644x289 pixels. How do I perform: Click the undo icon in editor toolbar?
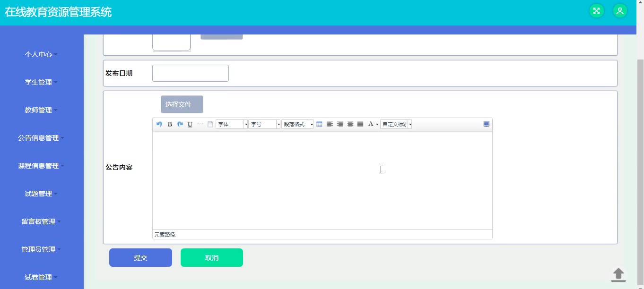pos(159,124)
